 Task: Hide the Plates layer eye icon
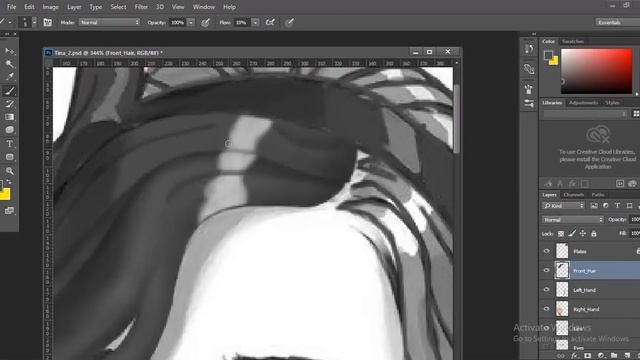(x=547, y=251)
